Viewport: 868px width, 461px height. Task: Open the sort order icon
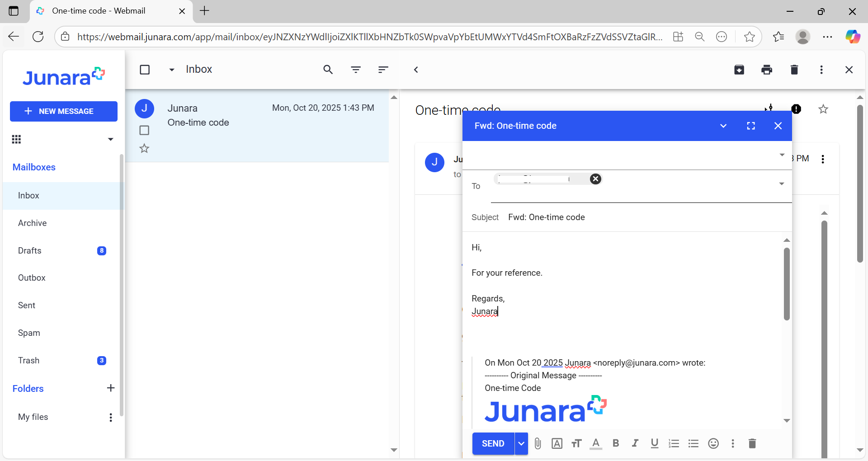[x=383, y=70]
